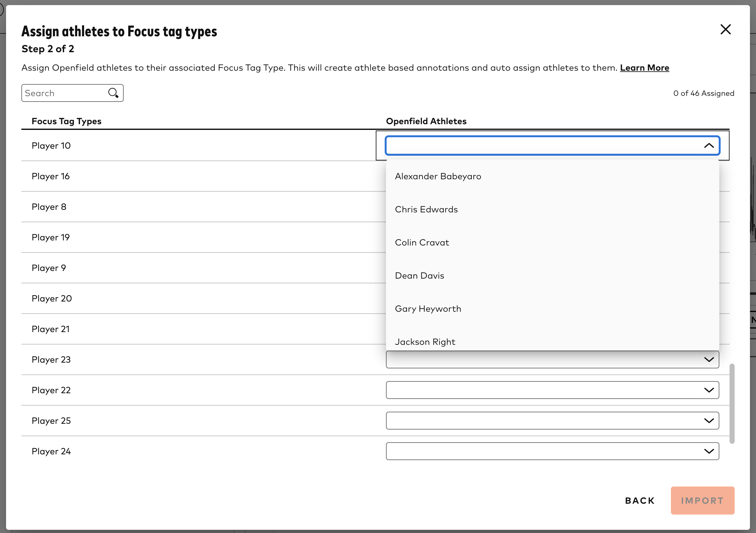The width and height of the screenshot is (756, 533).
Task: Select Chris Edwards from the list
Action: [x=426, y=209]
